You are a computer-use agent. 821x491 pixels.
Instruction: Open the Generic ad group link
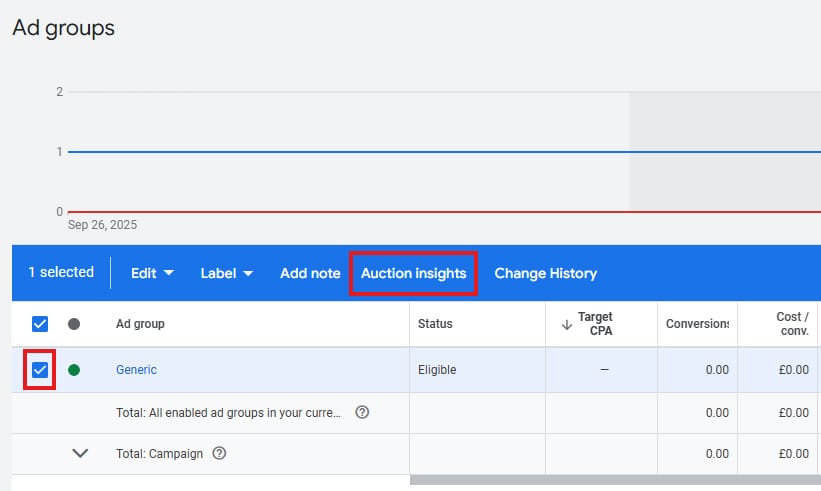pos(136,370)
